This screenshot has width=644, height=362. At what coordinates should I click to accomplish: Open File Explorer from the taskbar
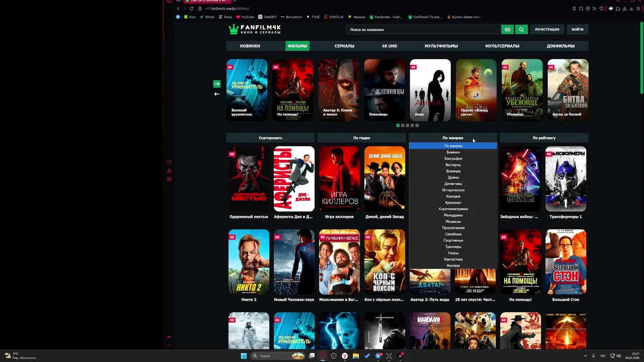[x=356, y=356]
